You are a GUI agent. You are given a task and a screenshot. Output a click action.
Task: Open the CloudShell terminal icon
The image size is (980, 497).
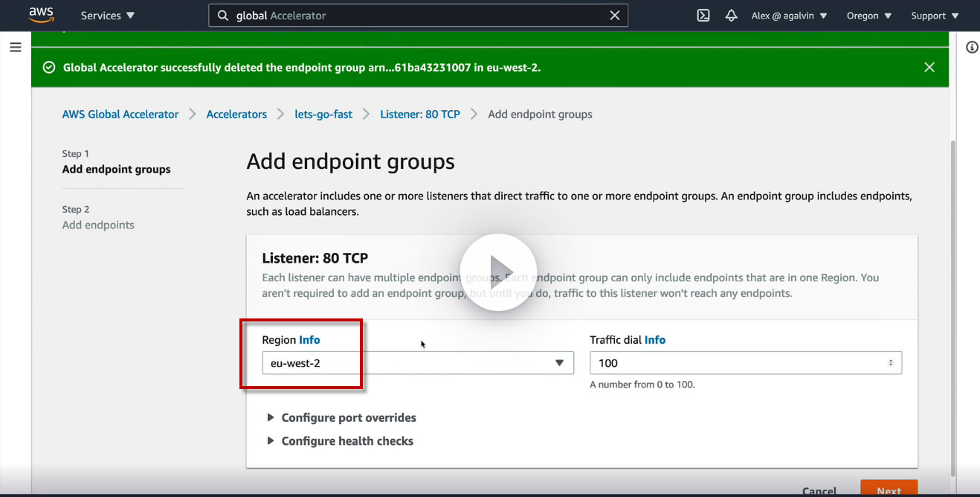tap(703, 16)
